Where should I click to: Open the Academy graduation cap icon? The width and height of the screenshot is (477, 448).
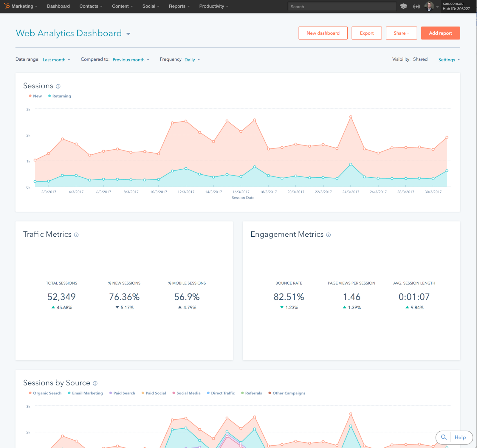tap(403, 6)
